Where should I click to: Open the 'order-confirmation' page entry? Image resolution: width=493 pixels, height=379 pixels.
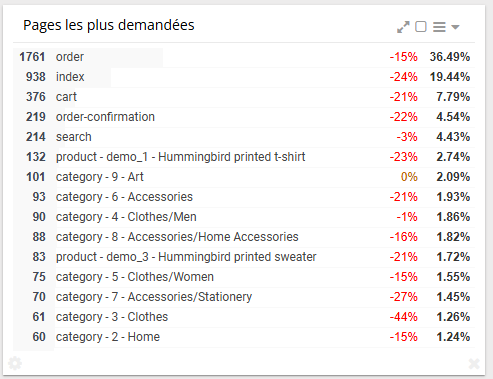click(x=244, y=117)
